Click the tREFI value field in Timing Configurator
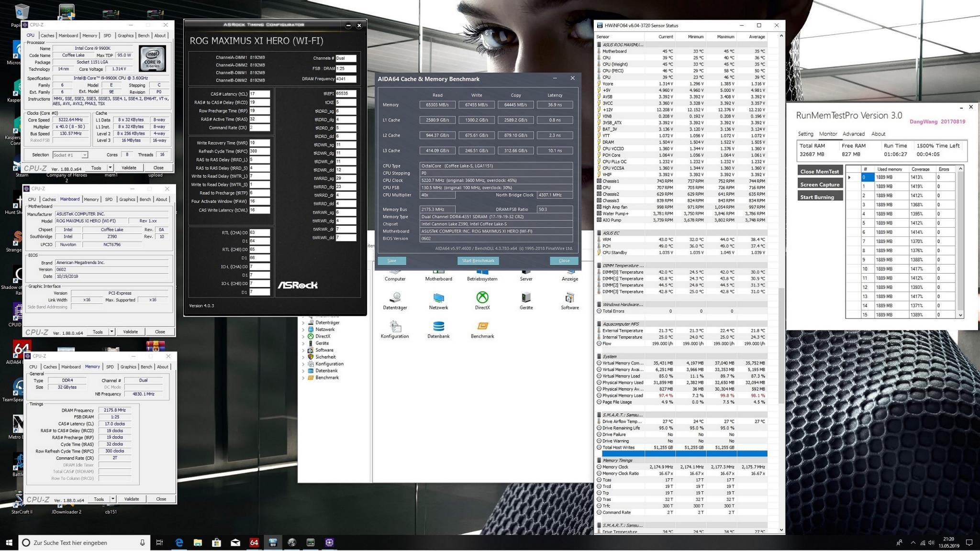Viewport: 980px width, 551px height. point(345,94)
